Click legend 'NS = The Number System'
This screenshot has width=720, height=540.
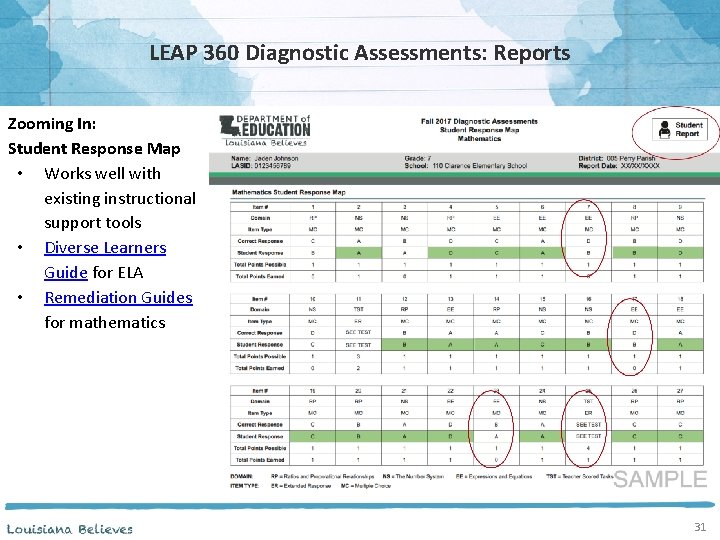(x=413, y=477)
